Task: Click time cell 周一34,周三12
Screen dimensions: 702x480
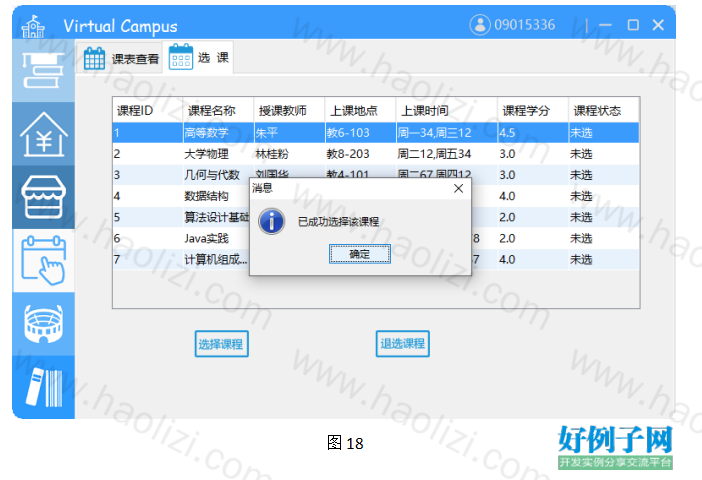Action: [447, 133]
